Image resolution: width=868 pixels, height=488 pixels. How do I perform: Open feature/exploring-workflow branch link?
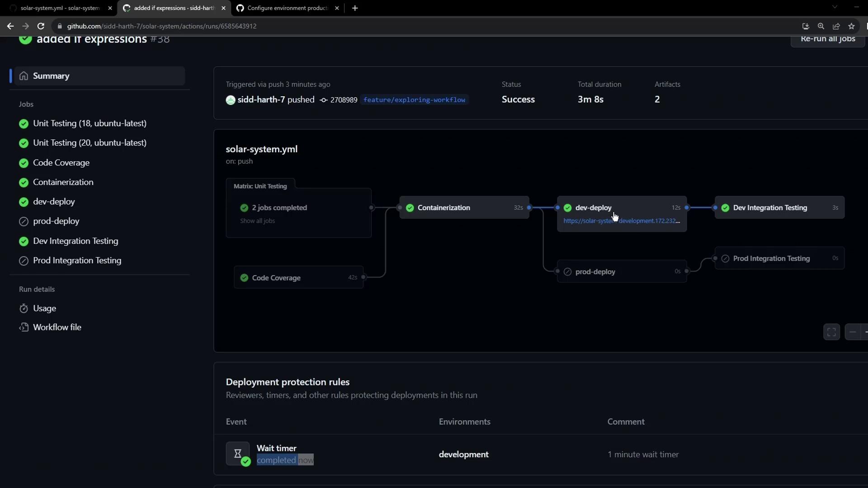[x=414, y=100]
